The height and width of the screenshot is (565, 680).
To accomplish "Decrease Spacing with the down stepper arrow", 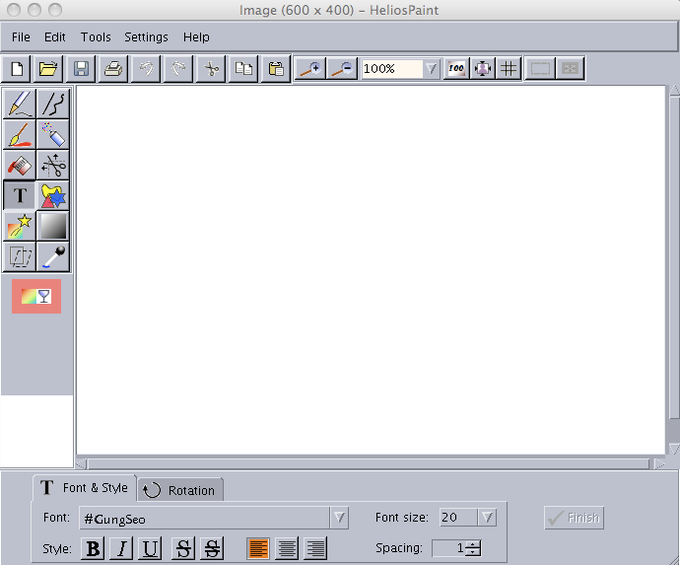I will click(x=473, y=552).
